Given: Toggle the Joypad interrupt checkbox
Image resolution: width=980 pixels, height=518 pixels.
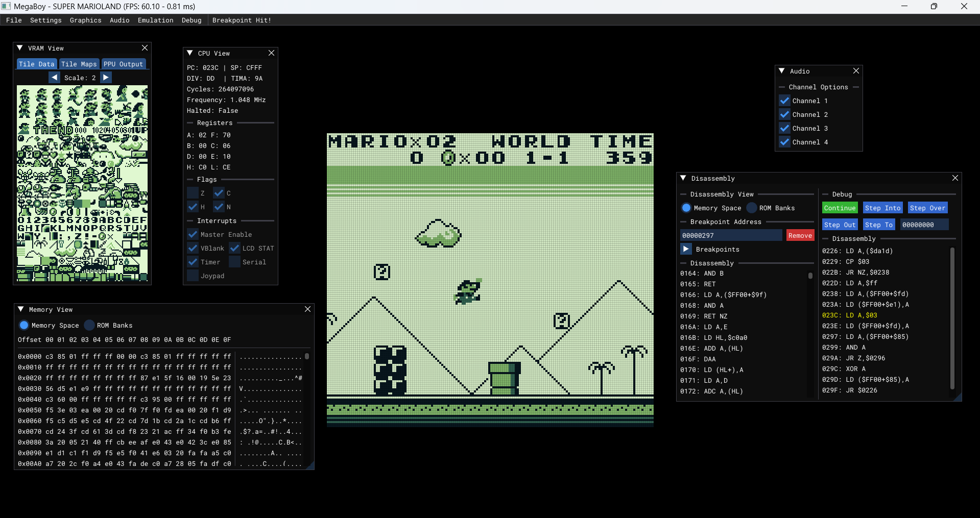Looking at the screenshot, I should point(193,276).
